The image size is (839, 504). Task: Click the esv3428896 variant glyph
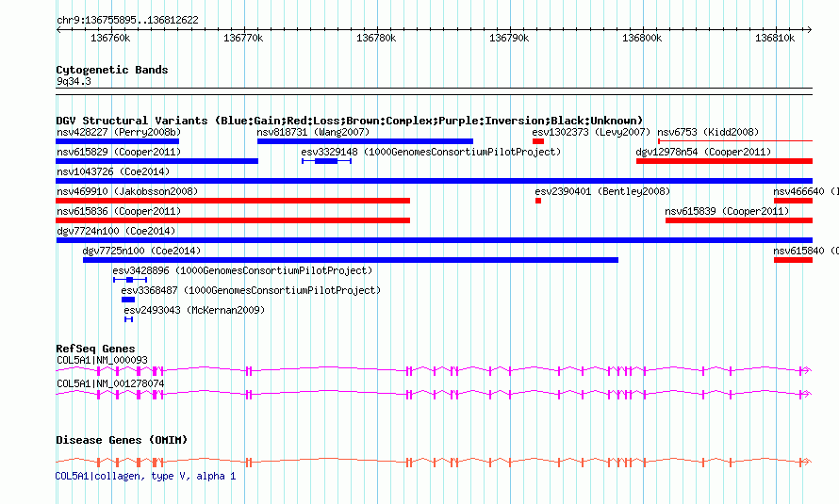pyautogui.click(x=130, y=280)
